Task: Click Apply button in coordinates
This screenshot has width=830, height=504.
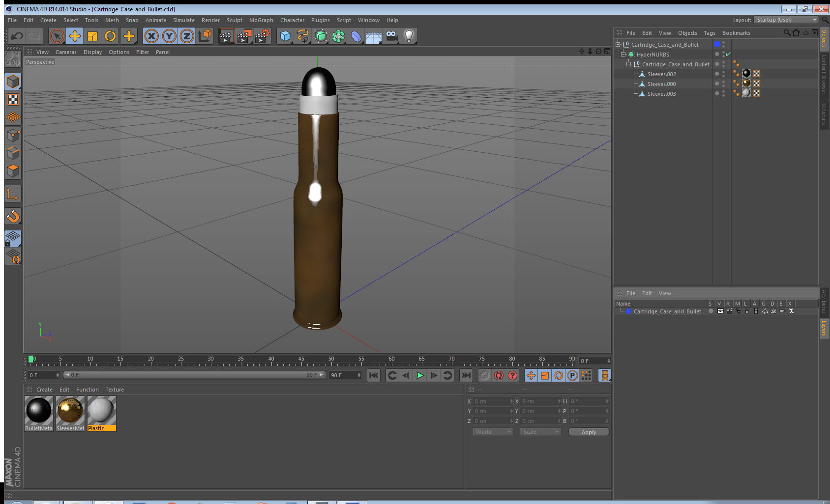Action: tap(589, 432)
